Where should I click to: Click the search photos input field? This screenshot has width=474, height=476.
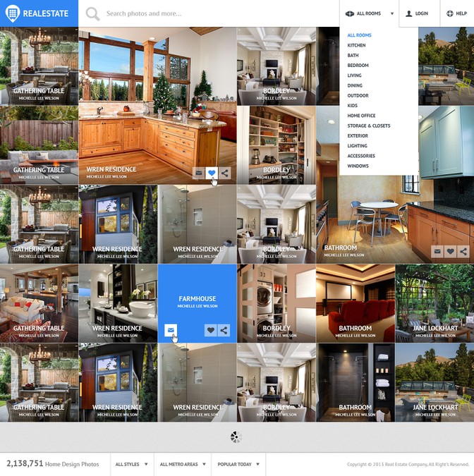212,13
